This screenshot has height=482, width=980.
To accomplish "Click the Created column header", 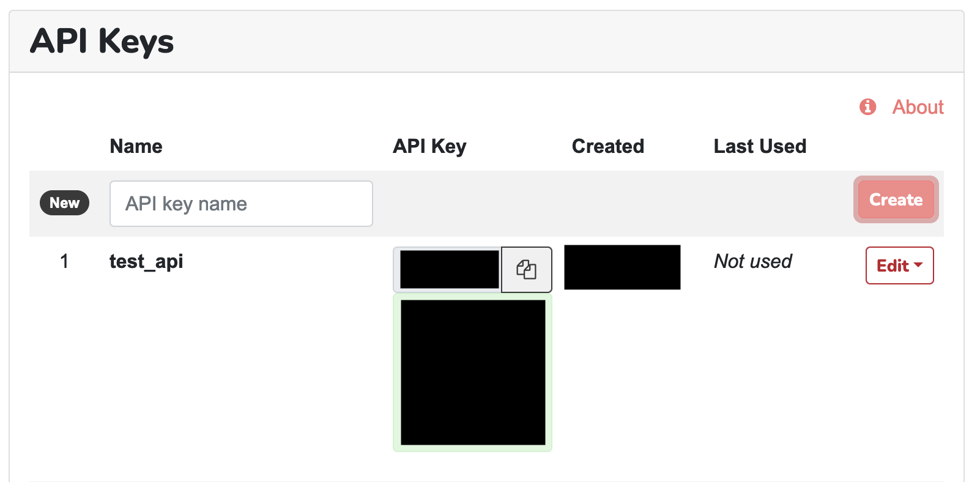I will click(607, 146).
